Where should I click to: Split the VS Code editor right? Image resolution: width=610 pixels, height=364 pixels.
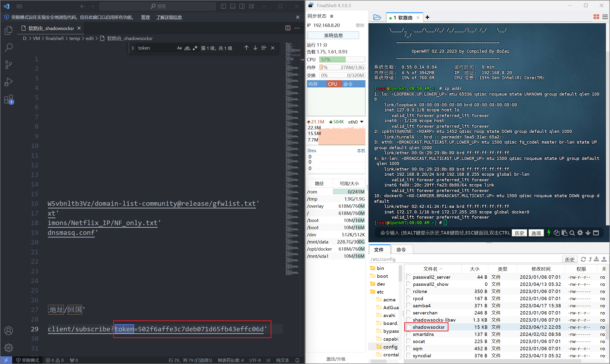point(288,28)
